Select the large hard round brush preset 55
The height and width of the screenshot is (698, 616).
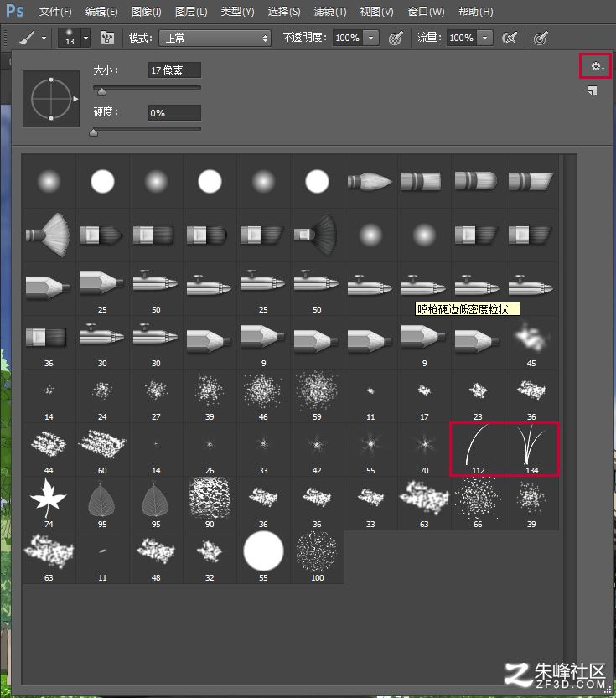(x=263, y=557)
